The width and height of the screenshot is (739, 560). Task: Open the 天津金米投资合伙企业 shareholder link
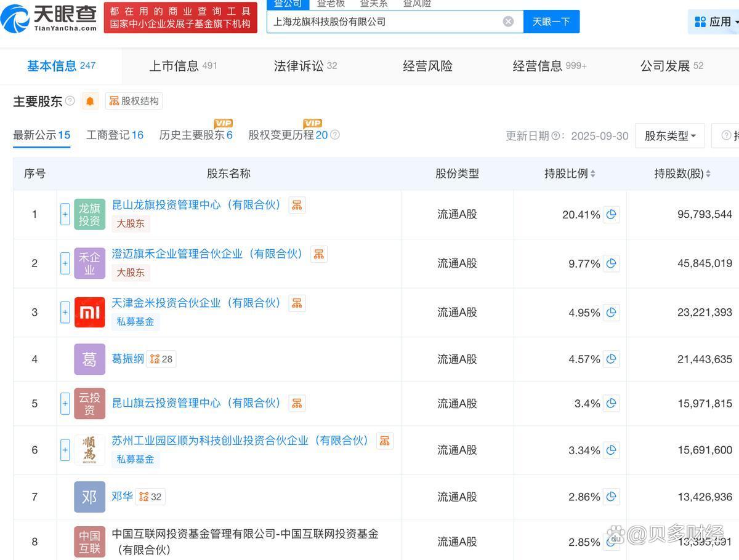click(196, 303)
